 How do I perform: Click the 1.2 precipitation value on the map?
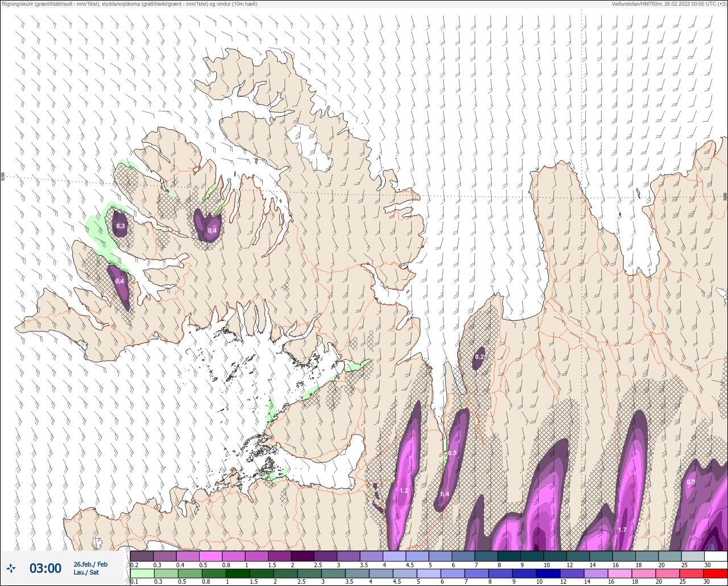pos(404,490)
